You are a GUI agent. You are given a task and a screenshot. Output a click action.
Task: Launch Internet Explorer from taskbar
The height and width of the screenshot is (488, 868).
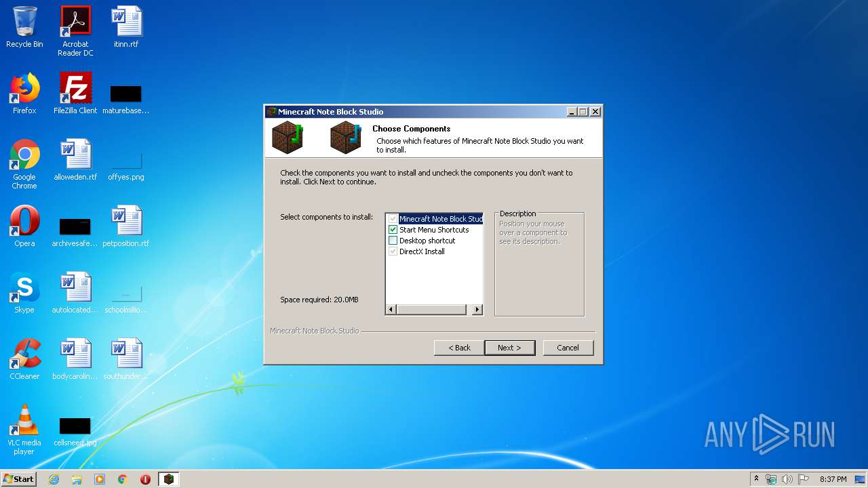tap(54, 479)
